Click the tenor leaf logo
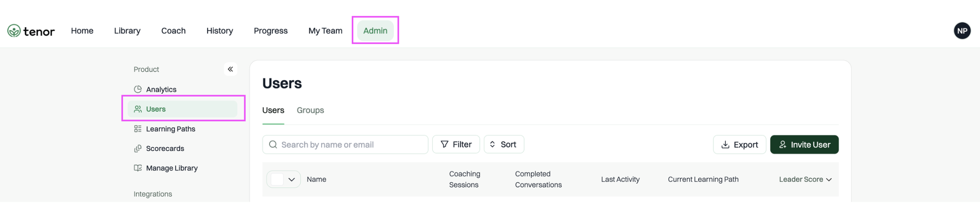 coord(14,31)
